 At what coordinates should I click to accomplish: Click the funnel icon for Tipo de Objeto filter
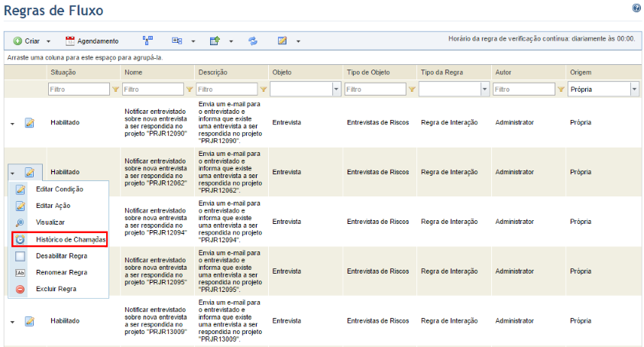(x=412, y=89)
